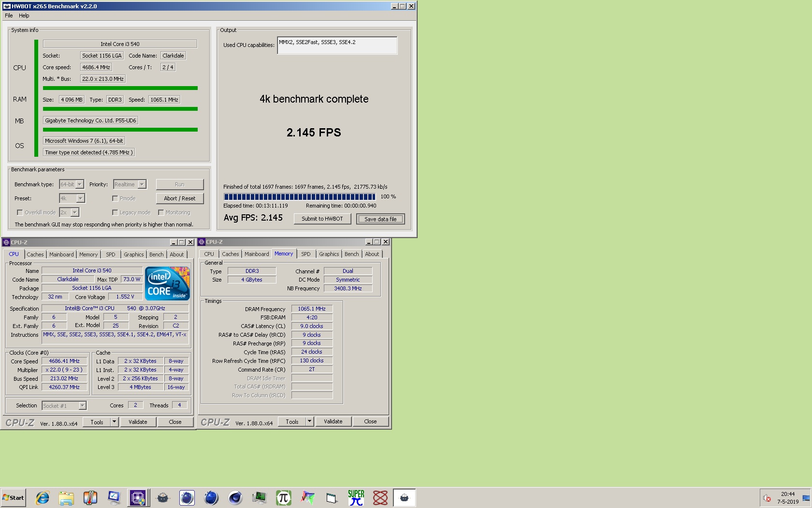Click the unframed blue sphere taskbar icon
Viewport: 812px width, 508px height.
coord(211,497)
